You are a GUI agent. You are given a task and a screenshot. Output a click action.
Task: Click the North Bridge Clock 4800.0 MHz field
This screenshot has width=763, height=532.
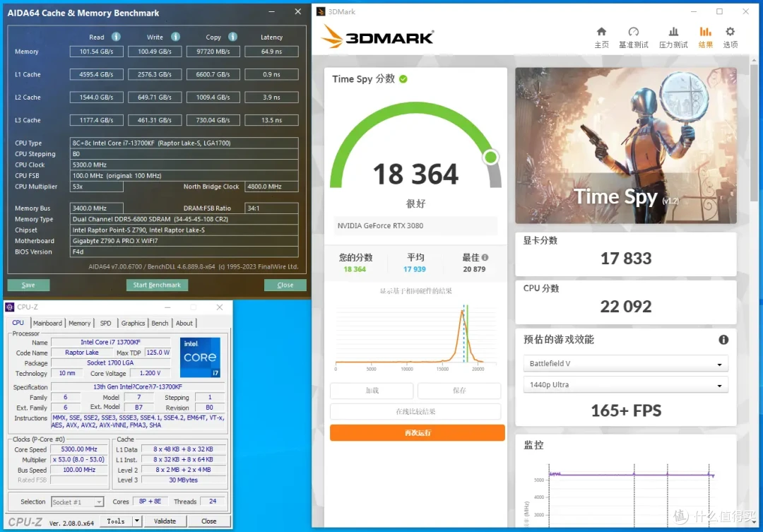point(271,187)
